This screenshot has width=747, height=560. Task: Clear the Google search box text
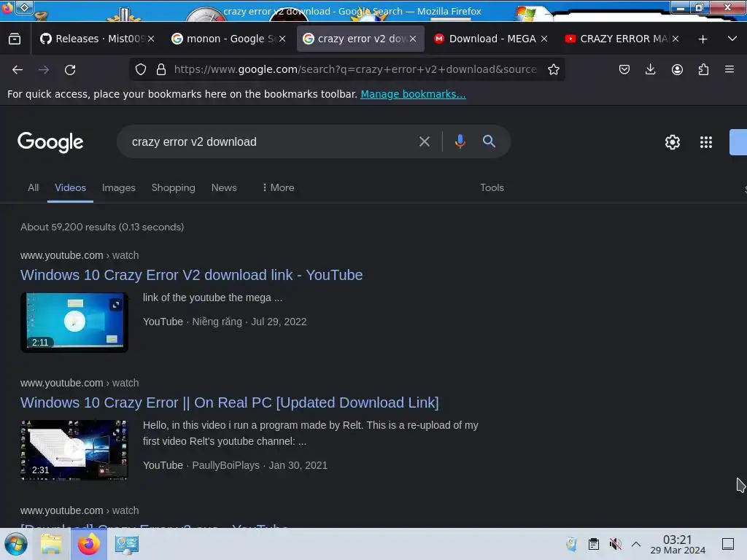point(424,141)
